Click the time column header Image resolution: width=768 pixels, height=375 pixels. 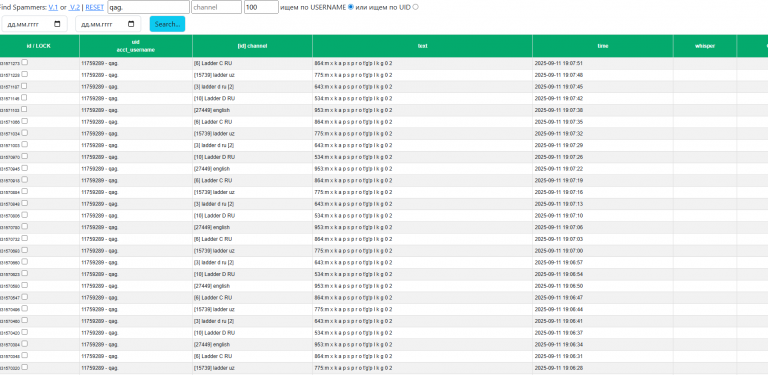coord(602,46)
